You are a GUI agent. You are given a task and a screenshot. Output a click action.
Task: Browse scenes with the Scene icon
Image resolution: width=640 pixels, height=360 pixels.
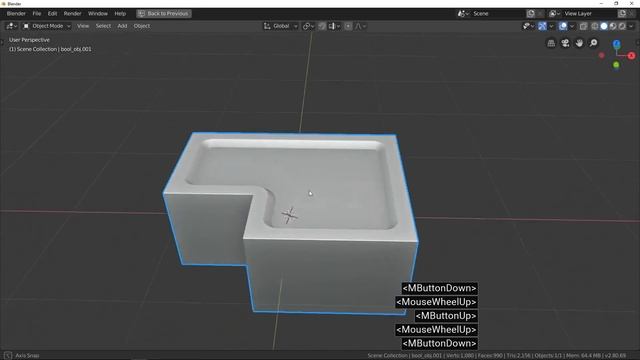click(463, 13)
